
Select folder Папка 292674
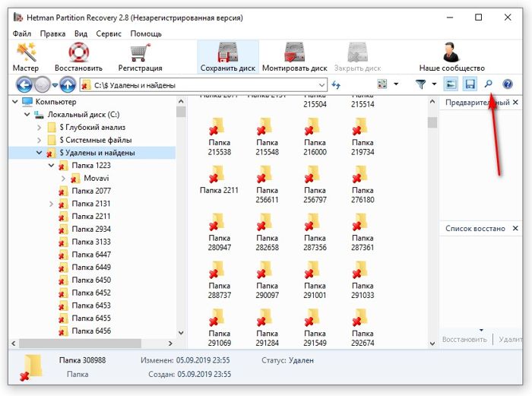pyautogui.click(x=363, y=328)
